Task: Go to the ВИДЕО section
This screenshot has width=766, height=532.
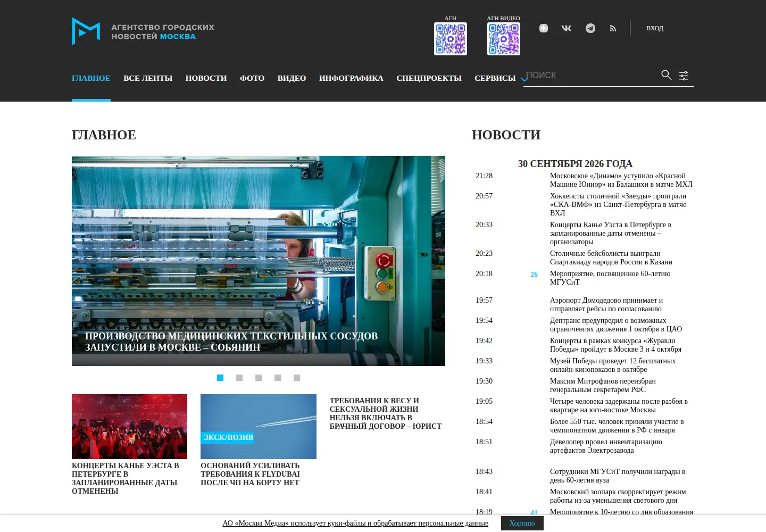Action: (292, 78)
